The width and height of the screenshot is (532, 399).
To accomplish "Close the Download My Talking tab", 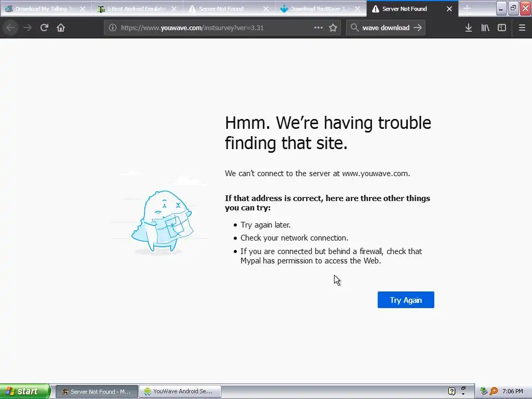I will pos(83,9).
